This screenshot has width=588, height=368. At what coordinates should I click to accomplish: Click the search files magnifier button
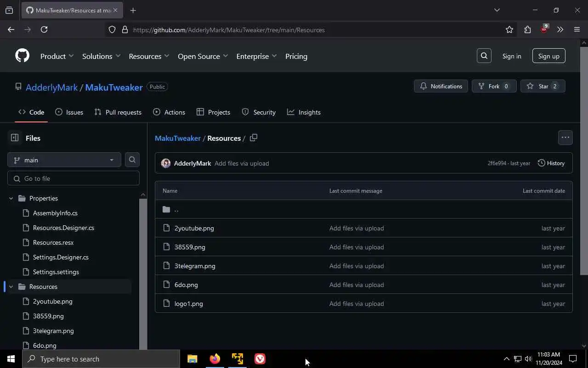click(x=132, y=160)
